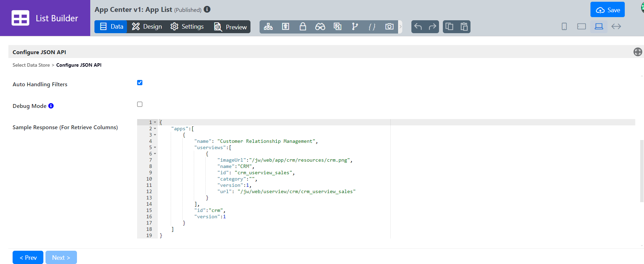Image resolution: width=644 pixels, height=264 pixels.
Task: Switch to the Design tab
Action: point(147,27)
